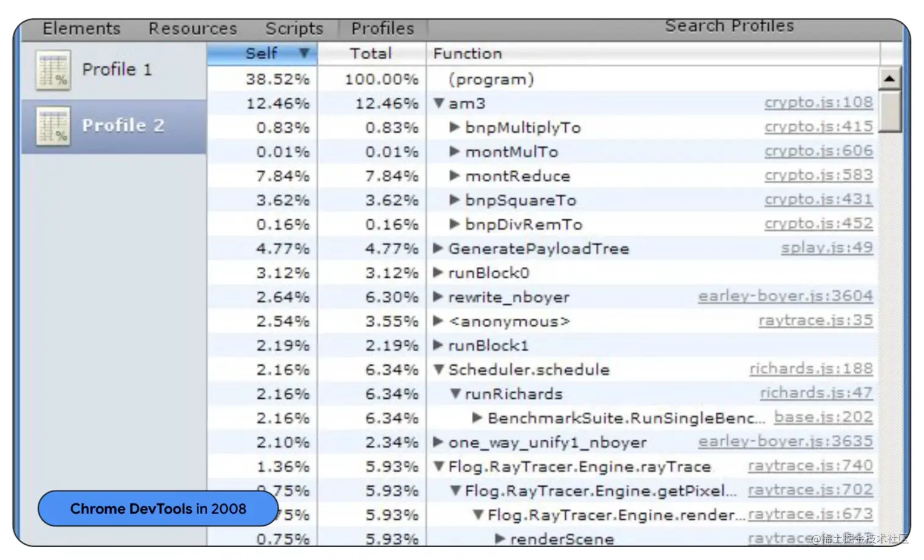The width and height of the screenshot is (924, 560).
Task: Open the richards.js:188 link
Action: click(811, 369)
